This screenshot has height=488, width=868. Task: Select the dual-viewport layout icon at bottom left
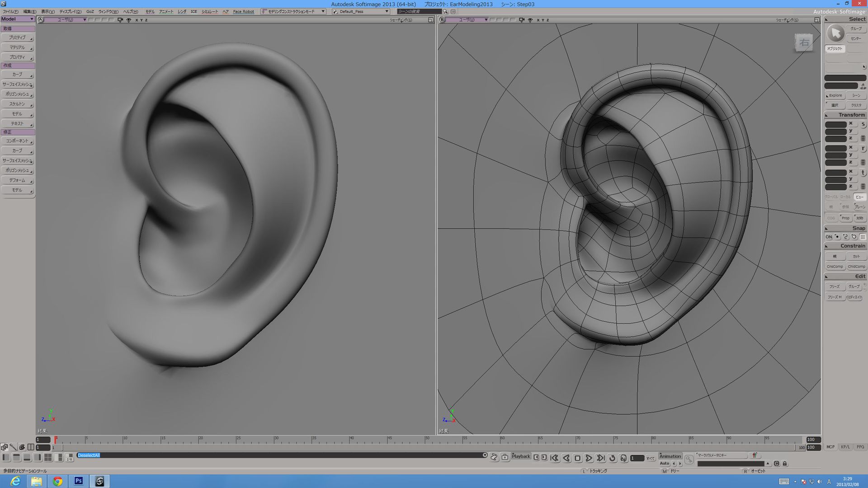click(31, 447)
